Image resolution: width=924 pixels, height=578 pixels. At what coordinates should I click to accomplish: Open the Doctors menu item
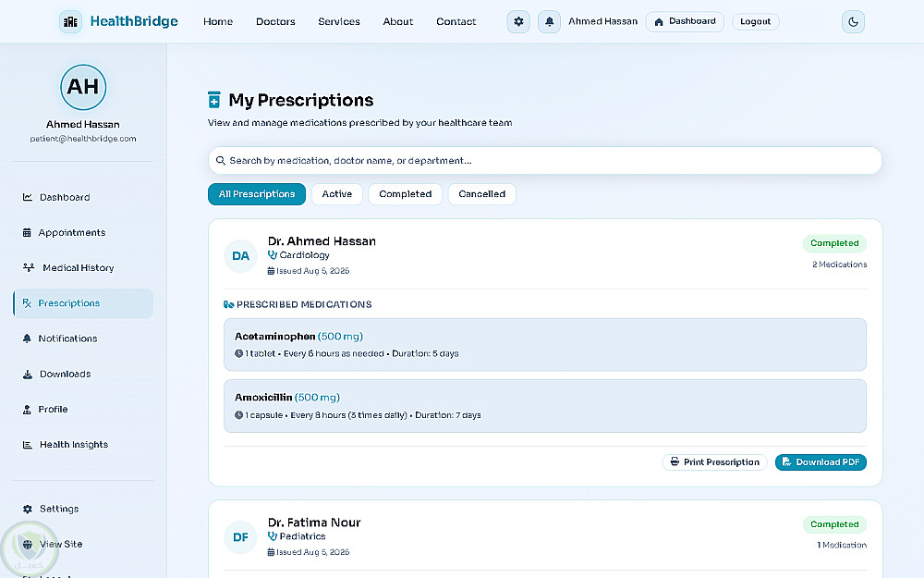tap(275, 22)
